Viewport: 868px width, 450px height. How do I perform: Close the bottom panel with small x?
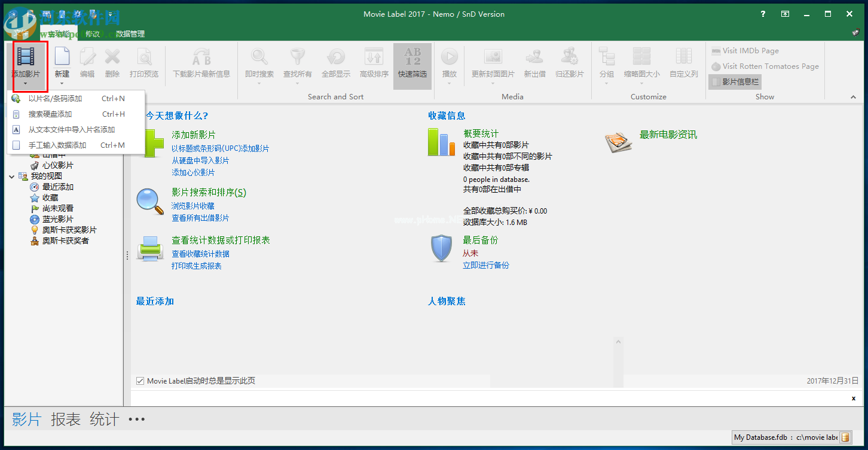point(854,399)
